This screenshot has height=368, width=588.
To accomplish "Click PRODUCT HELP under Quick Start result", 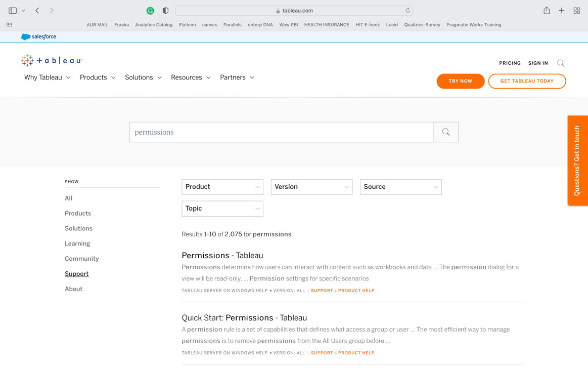I will point(356,353).
